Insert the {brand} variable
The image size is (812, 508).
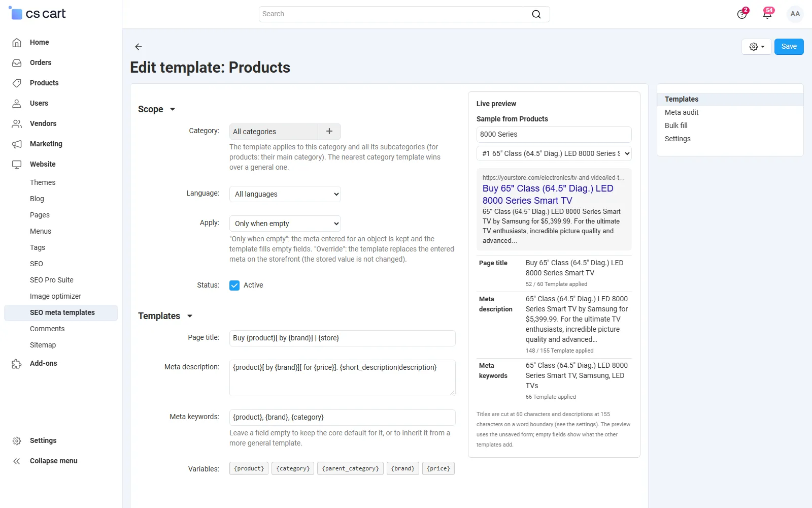point(403,468)
